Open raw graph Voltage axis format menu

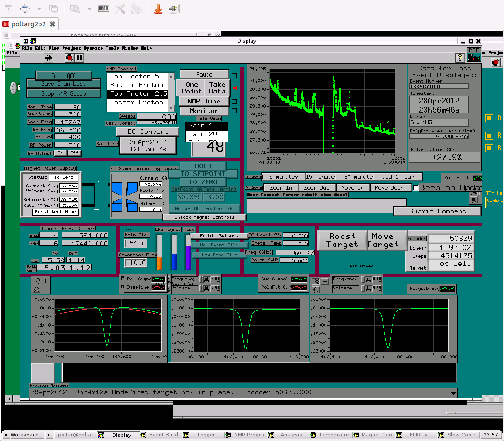[x=215, y=288]
